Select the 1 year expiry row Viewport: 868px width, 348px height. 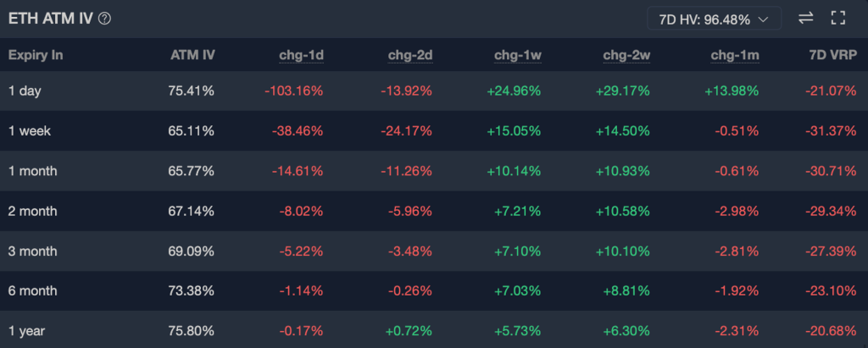coord(26,331)
